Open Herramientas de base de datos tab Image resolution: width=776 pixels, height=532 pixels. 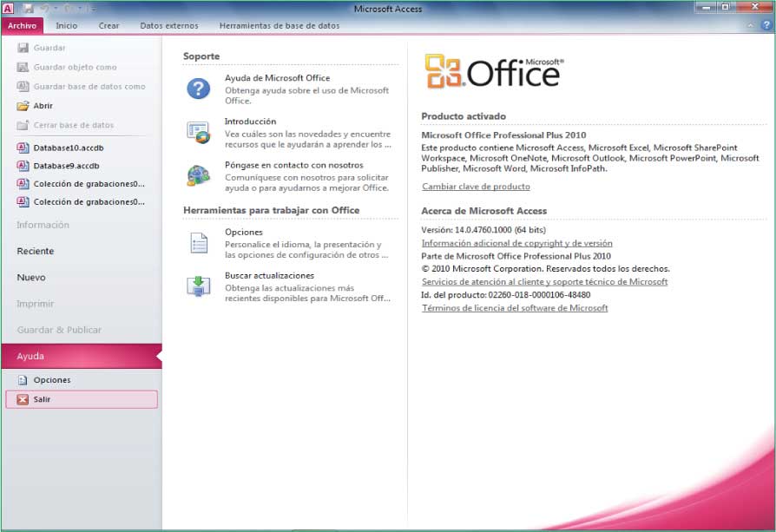click(279, 26)
